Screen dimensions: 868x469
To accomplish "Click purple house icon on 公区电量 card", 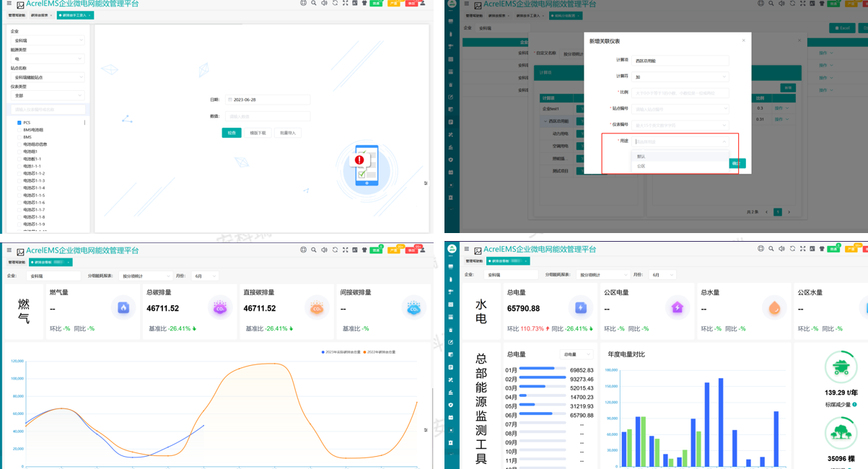I will tap(678, 308).
